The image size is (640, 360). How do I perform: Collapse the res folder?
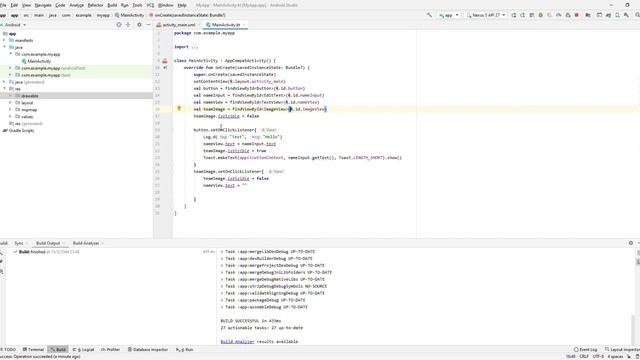(4, 89)
